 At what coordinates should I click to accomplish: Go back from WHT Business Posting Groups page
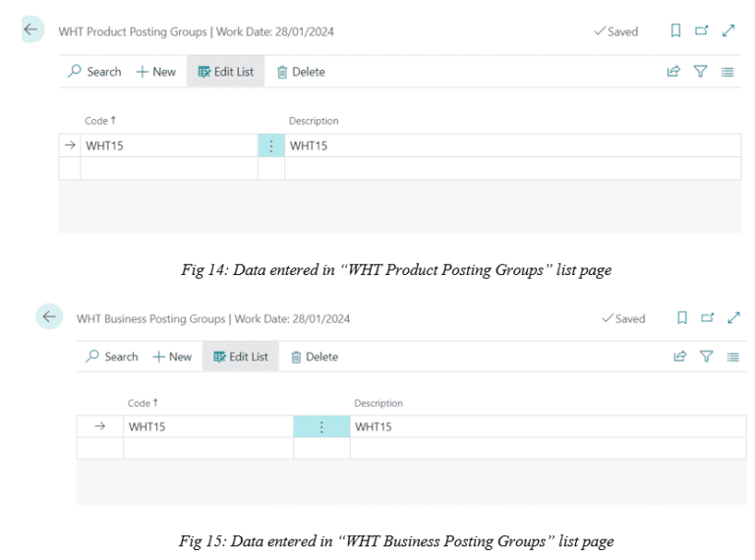point(49,316)
